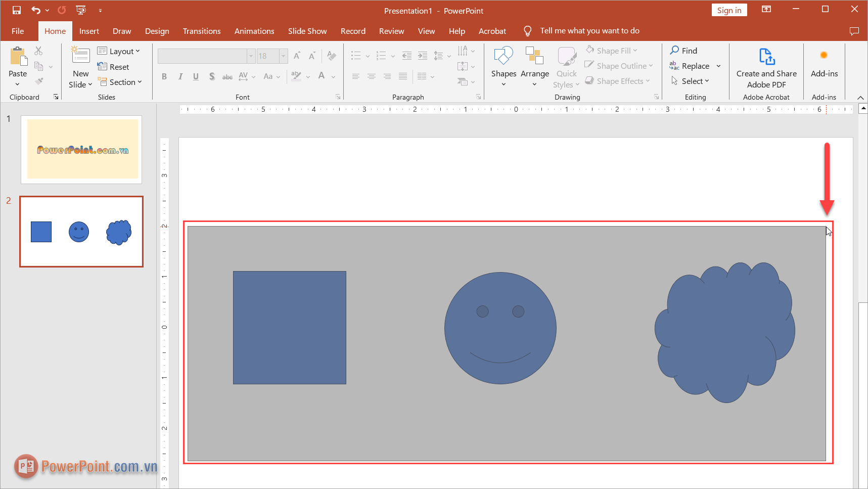Image resolution: width=868 pixels, height=489 pixels.
Task: Click the Cut scissors icon
Action: point(39,51)
